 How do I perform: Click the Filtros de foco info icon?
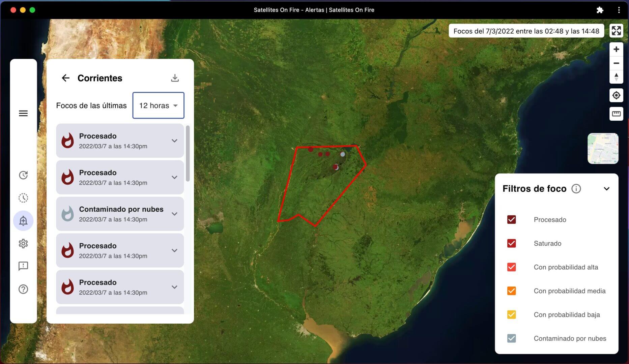pyautogui.click(x=576, y=189)
